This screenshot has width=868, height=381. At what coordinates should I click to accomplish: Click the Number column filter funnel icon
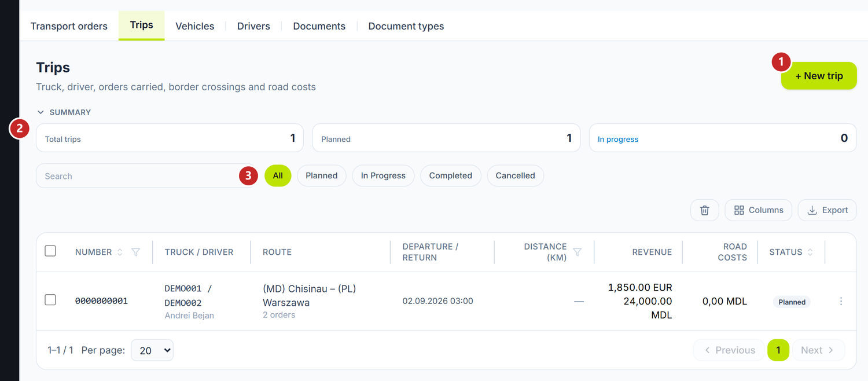135,252
